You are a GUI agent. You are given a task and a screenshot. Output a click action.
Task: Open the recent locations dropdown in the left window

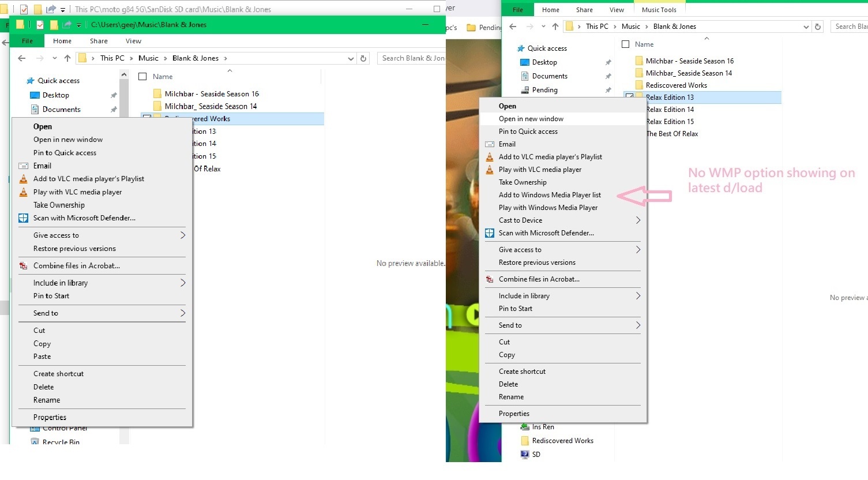tap(55, 58)
